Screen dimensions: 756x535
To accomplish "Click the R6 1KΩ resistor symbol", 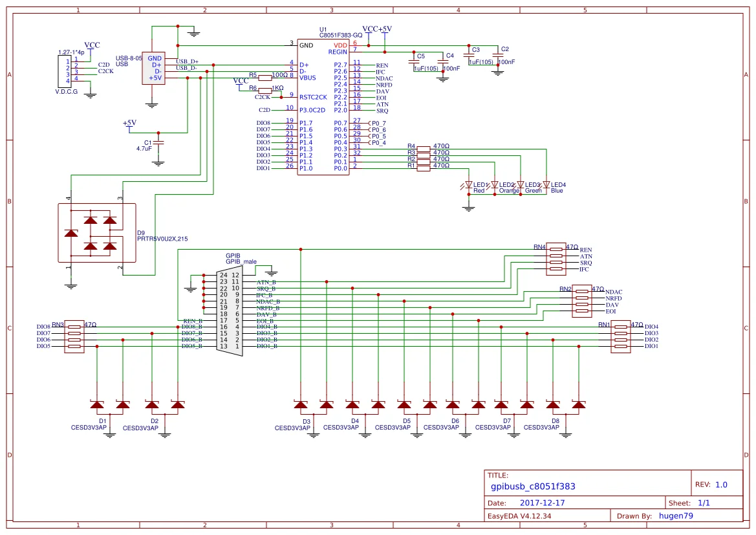I will (265, 91).
